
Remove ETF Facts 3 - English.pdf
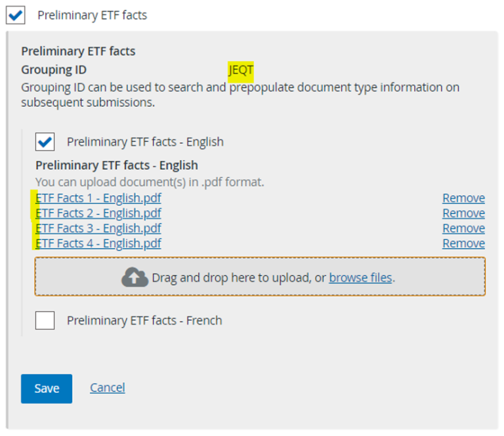pyautogui.click(x=463, y=228)
